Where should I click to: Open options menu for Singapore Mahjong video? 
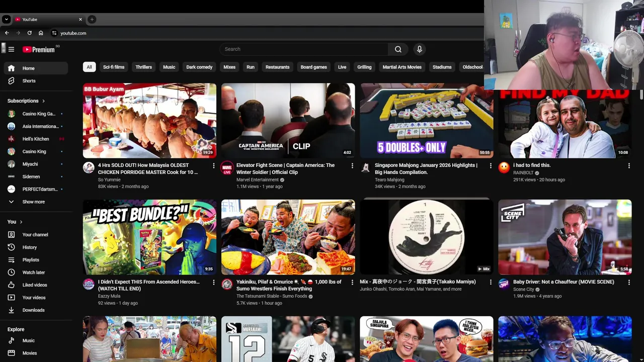[x=491, y=166]
